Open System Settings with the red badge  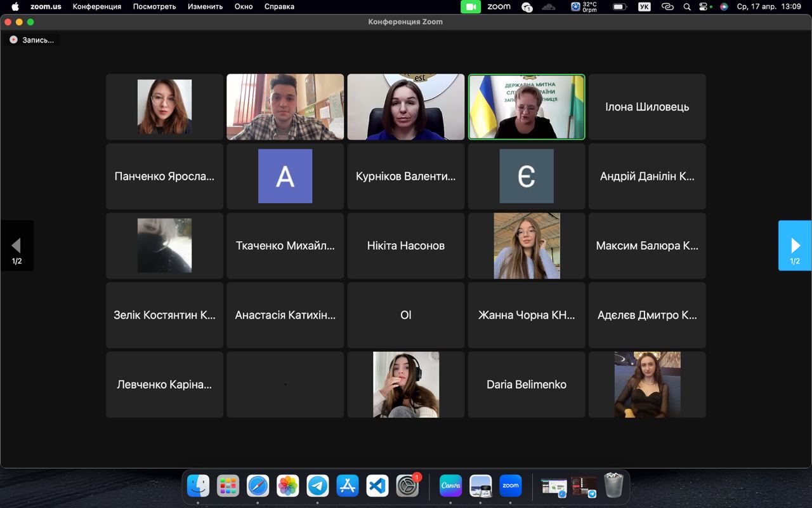(407, 486)
